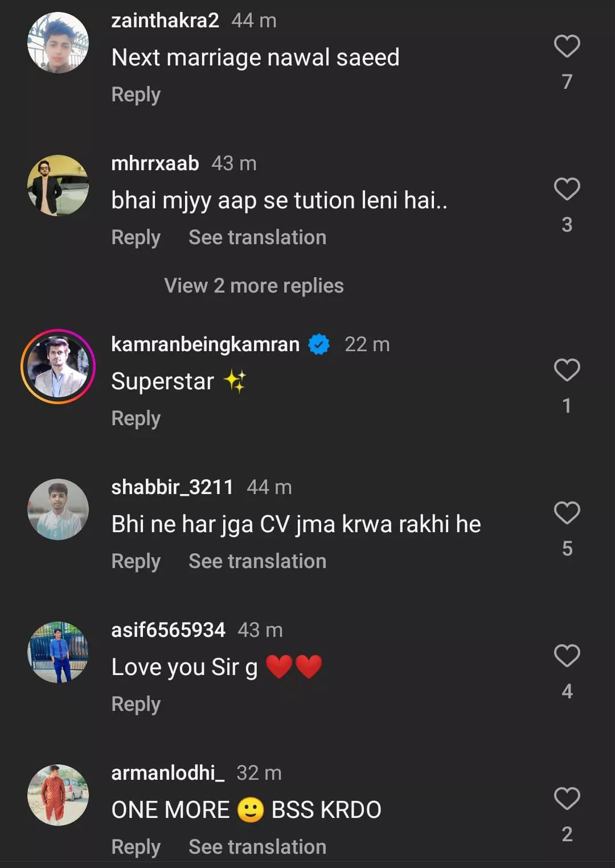615x868 pixels.
Task: Reply to kamranbeingkamran's Superstar comment
Action: coord(136,418)
